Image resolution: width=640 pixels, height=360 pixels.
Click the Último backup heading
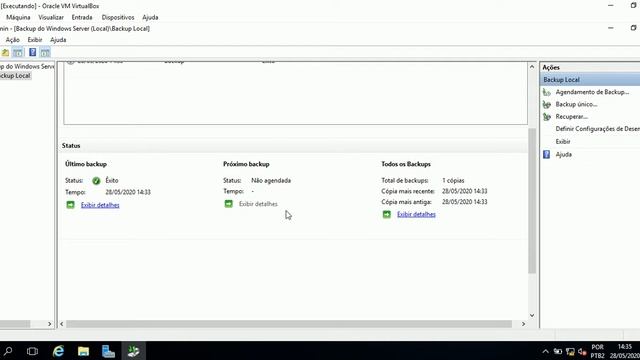86,164
